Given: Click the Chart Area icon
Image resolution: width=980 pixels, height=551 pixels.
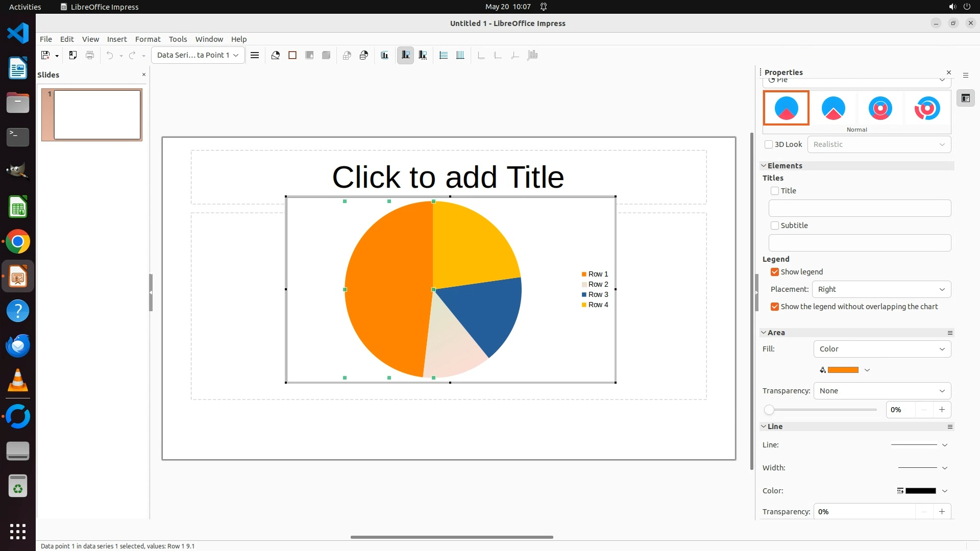Looking at the screenshot, I should [x=292, y=55].
